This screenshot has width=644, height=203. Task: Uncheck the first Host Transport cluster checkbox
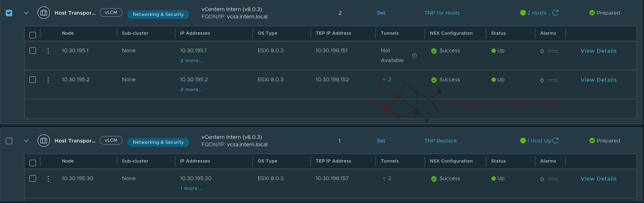(x=9, y=13)
